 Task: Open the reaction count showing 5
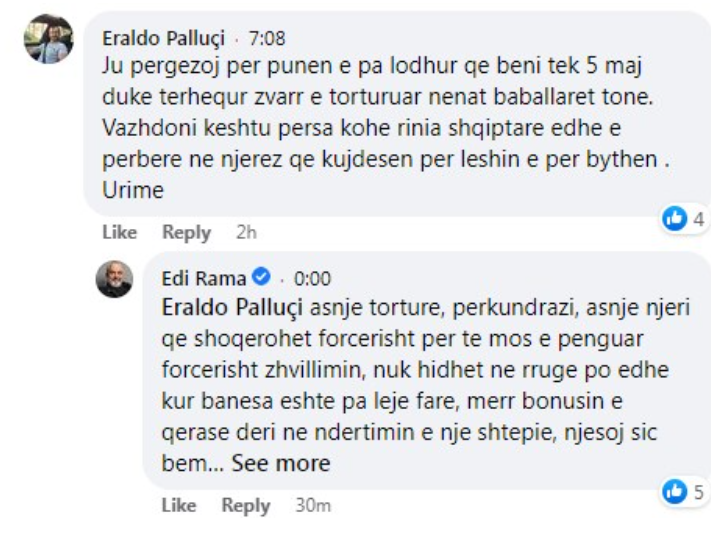(699, 491)
